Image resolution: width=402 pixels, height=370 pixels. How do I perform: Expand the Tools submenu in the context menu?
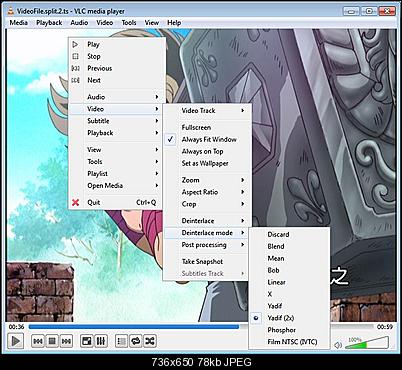117,162
